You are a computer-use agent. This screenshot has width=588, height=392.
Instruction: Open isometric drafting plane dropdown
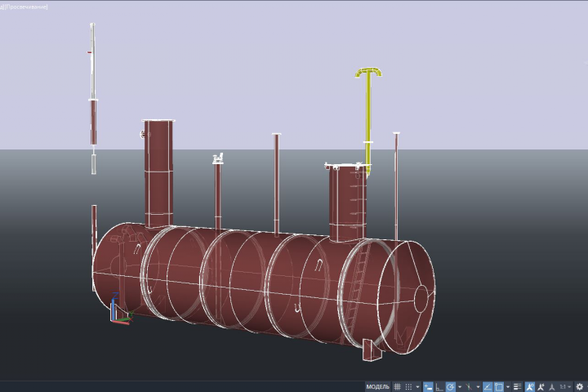click(x=478, y=387)
